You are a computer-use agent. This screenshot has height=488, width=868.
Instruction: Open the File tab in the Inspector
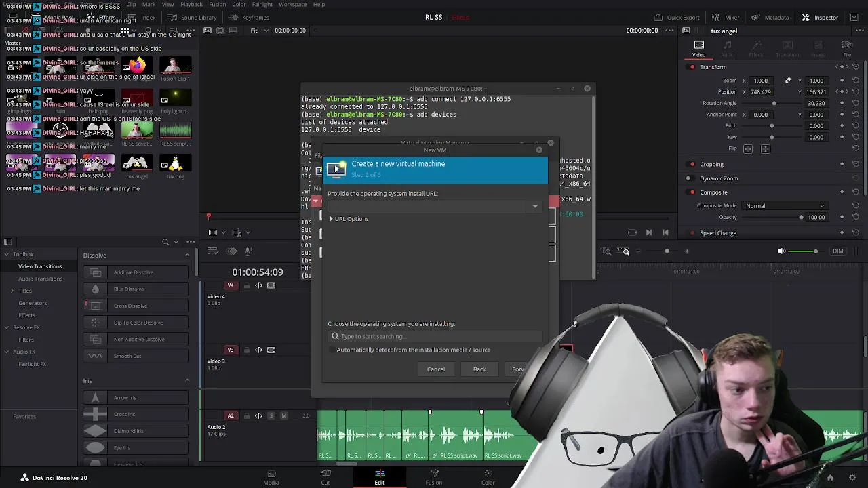[x=847, y=49]
